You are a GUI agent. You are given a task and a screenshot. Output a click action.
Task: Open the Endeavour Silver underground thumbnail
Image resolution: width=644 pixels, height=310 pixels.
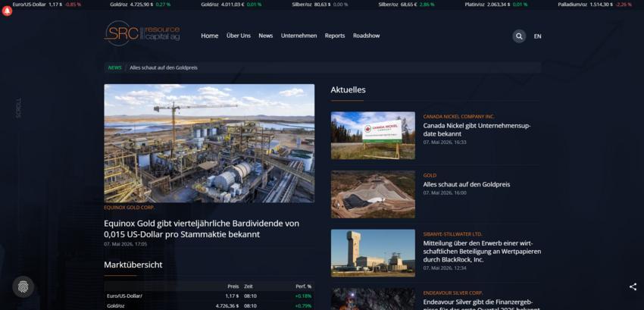click(373, 299)
